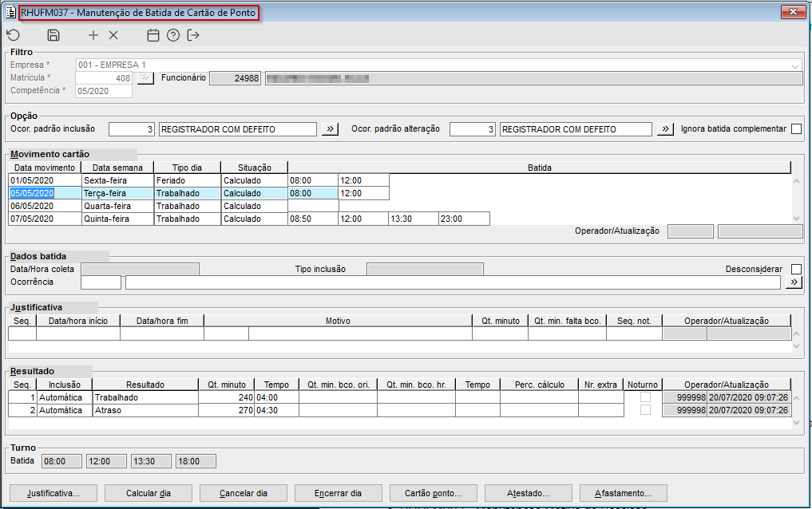Check the Desconsiderar checkbox
Image resolution: width=812 pixels, height=509 pixels.
click(x=796, y=270)
